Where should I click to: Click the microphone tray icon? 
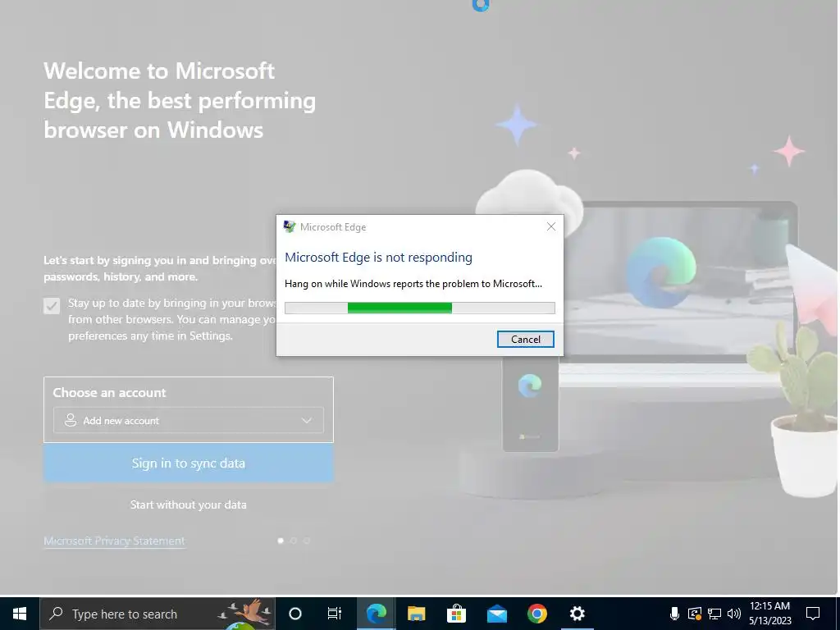pos(674,614)
